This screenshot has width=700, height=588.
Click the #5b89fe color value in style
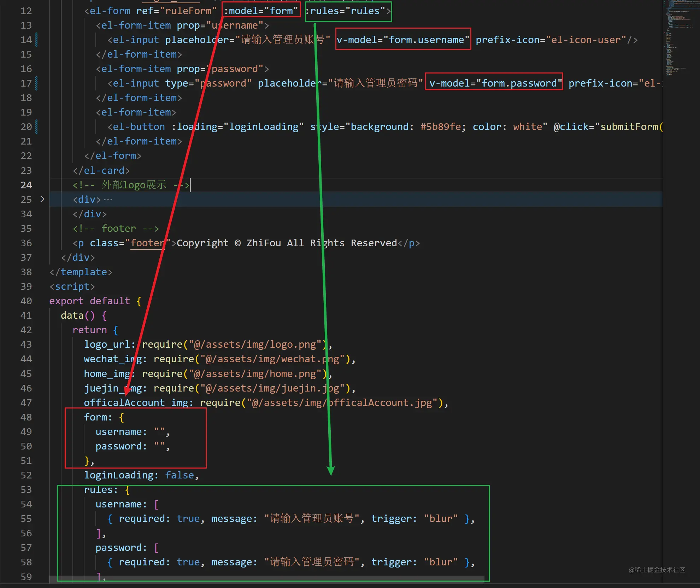click(x=440, y=127)
